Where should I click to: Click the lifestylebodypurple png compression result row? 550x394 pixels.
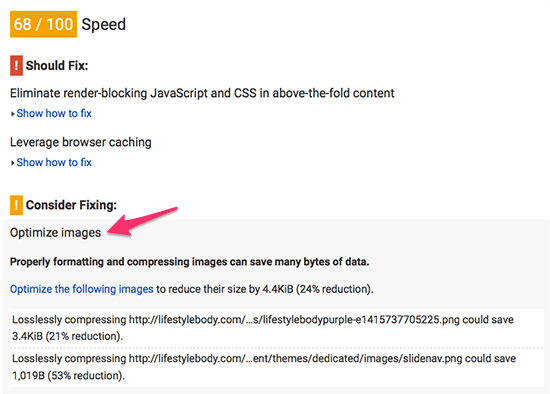point(277,328)
